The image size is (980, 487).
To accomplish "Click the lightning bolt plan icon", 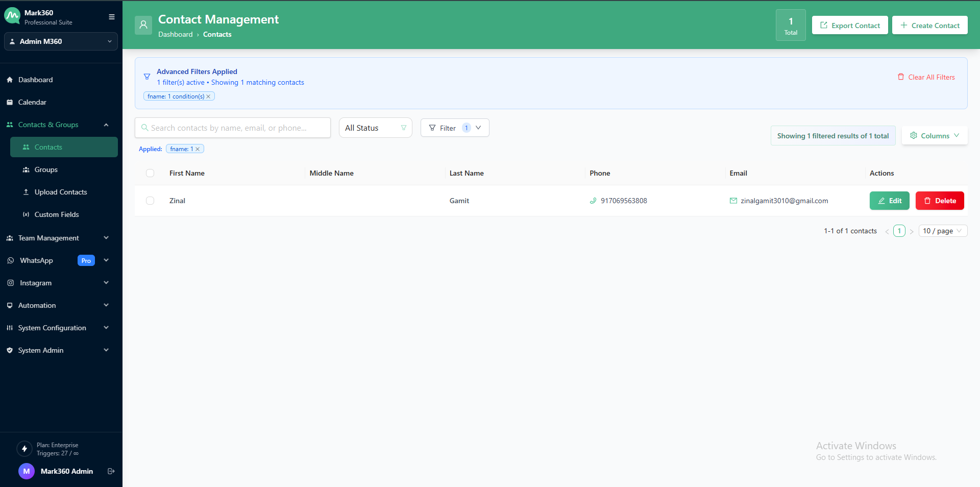I will click(x=24, y=449).
